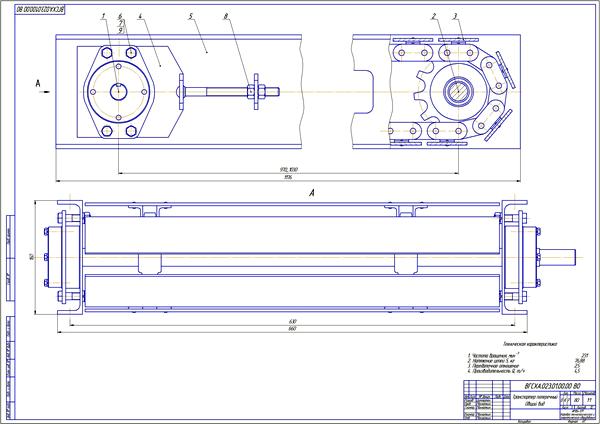The width and height of the screenshot is (600, 424).
Task: Click the 'Техническая характеристика' heading
Action: tap(530, 344)
